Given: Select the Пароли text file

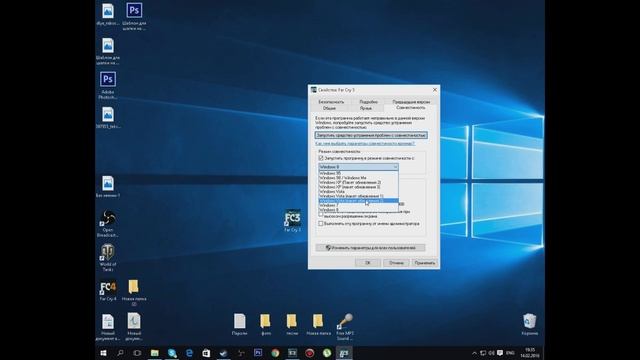Looking at the screenshot, I should click(x=240, y=324).
